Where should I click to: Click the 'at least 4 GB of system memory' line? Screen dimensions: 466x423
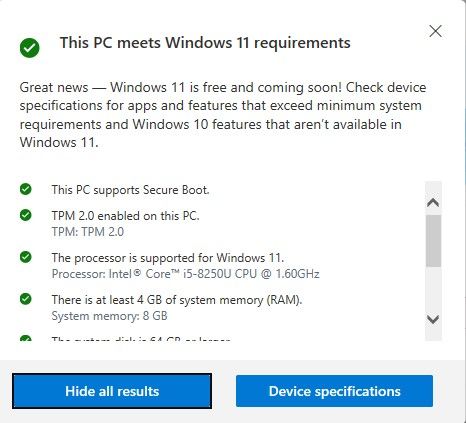click(177, 300)
